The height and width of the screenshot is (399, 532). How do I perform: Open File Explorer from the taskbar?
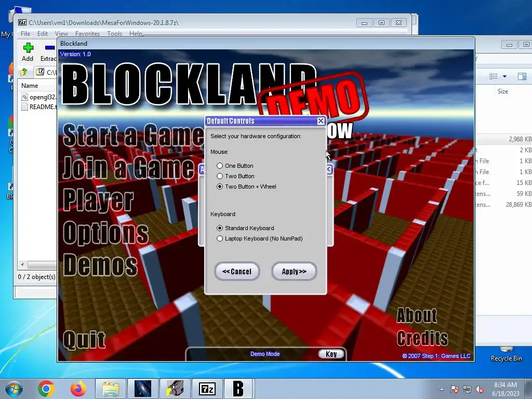(x=111, y=389)
